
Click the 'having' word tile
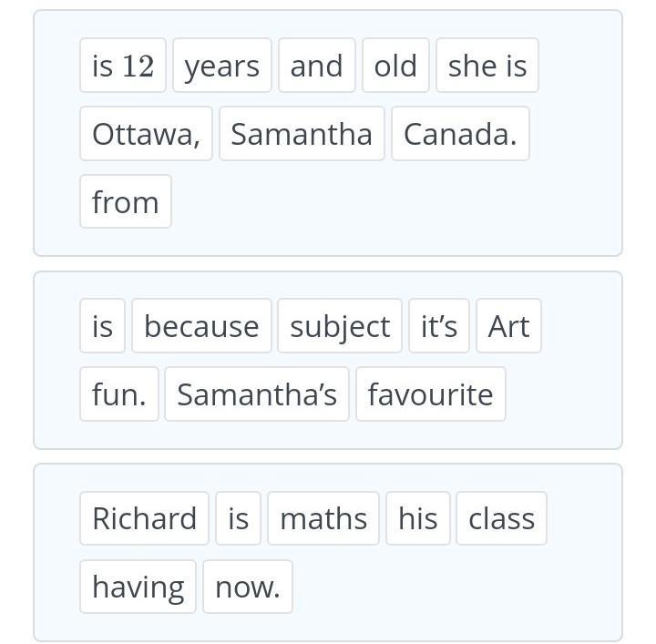(138, 587)
